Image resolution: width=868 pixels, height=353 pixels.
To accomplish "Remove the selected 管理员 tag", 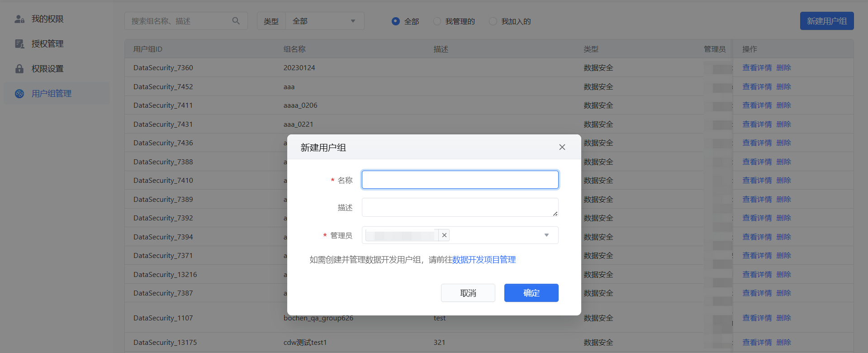I will click(444, 235).
